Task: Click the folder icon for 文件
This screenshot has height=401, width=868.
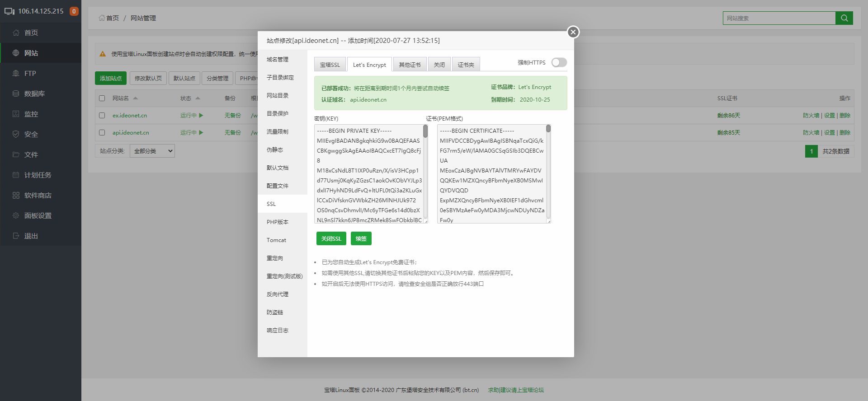Action: coord(16,154)
